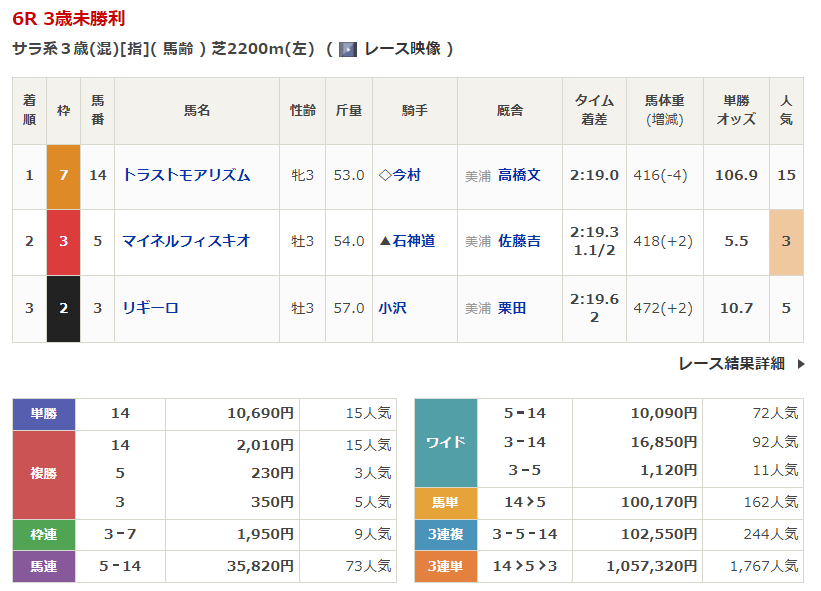Screen dimensions: 821x591
Task: Click the race video play icon
Action: 348,49
